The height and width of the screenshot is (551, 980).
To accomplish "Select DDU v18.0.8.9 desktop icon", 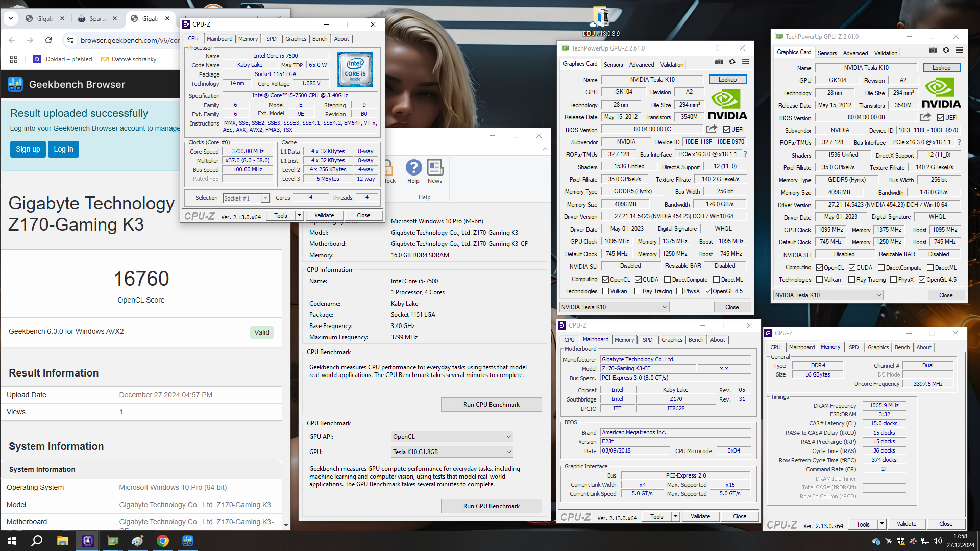I will coord(601,21).
